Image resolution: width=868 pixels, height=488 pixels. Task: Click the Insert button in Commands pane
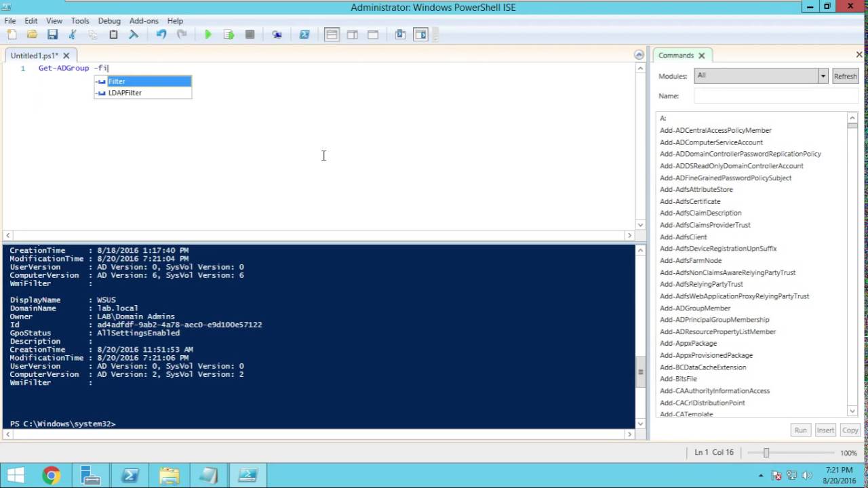click(x=825, y=430)
